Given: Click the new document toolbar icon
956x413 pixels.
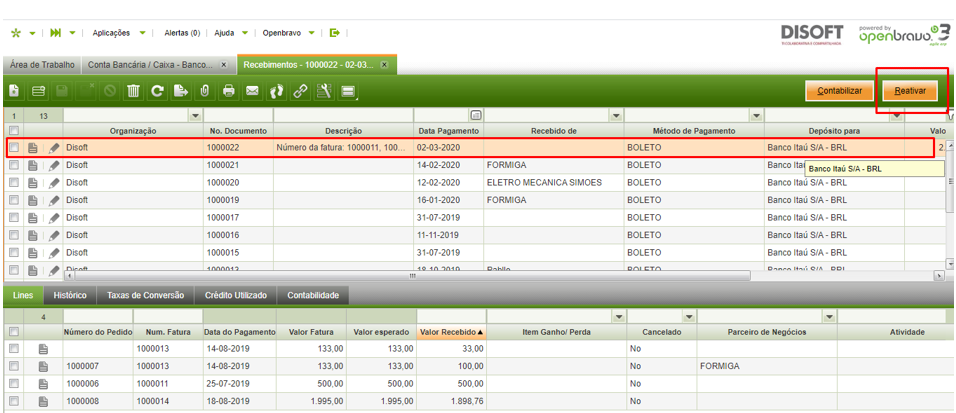Looking at the screenshot, I should (x=15, y=91).
